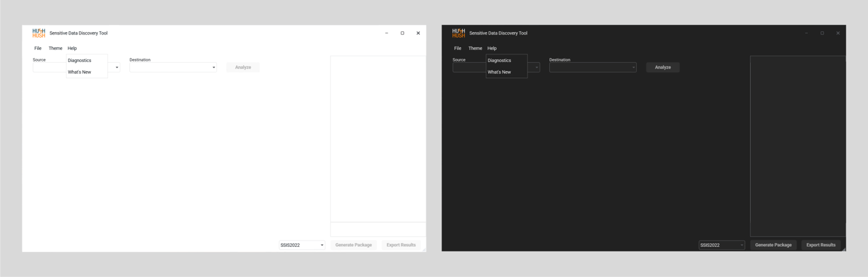The image size is (868, 277).
Task: Click Export Results in the dark window
Action: [x=821, y=245]
